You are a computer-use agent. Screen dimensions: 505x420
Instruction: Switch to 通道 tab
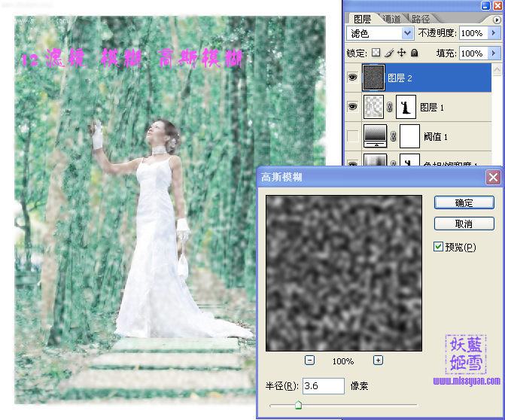(392, 19)
